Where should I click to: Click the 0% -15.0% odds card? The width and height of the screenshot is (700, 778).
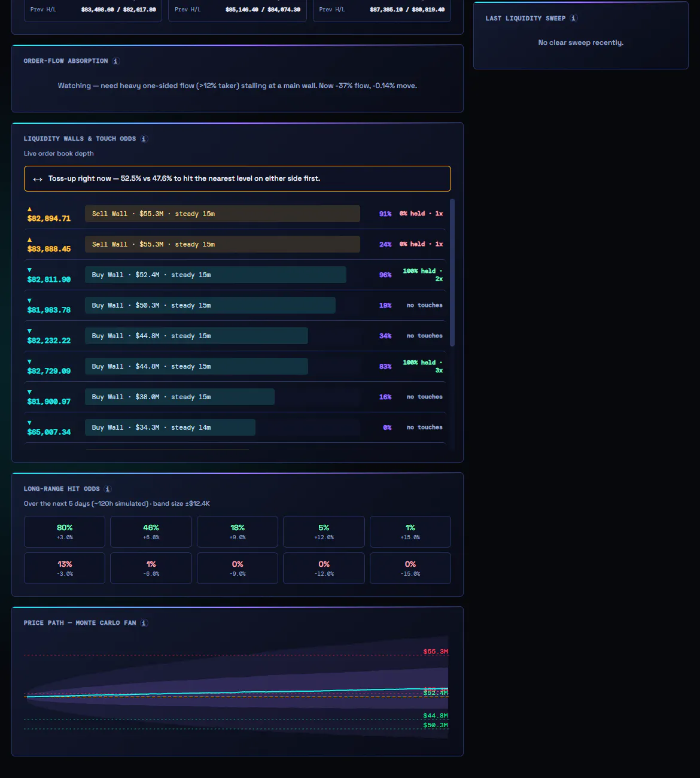pos(410,568)
